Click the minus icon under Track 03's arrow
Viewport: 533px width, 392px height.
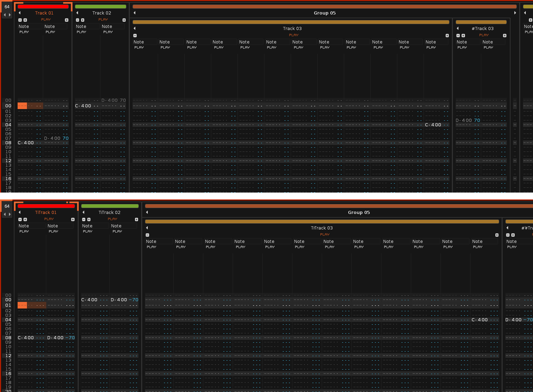pyautogui.click(x=135, y=36)
